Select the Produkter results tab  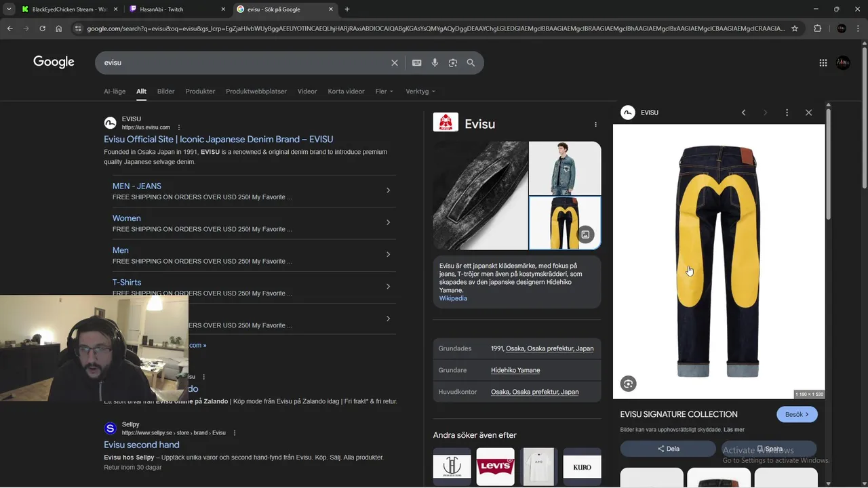click(200, 91)
